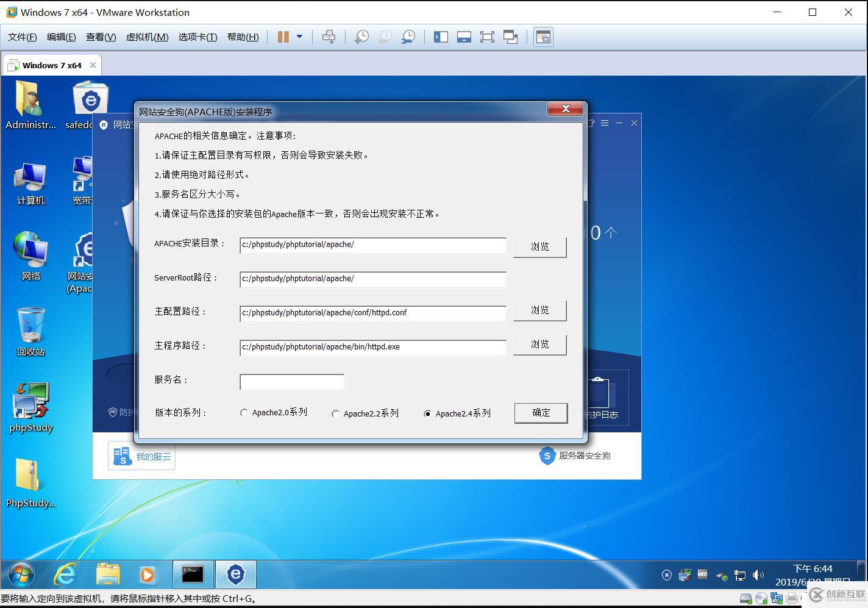The height and width of the screenshot is (608, 868).
Task: Toggle the console view icon
Action: [x=543, y=37]
